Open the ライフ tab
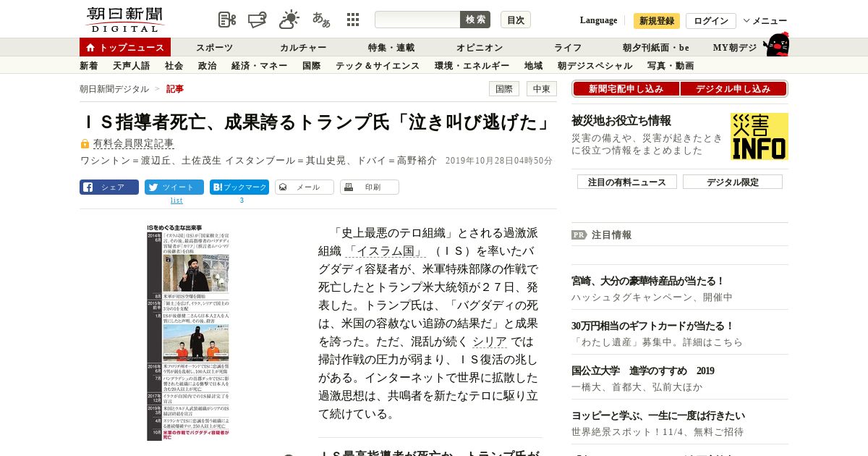Viewport: 868px width, 456px height. point(568,47)
